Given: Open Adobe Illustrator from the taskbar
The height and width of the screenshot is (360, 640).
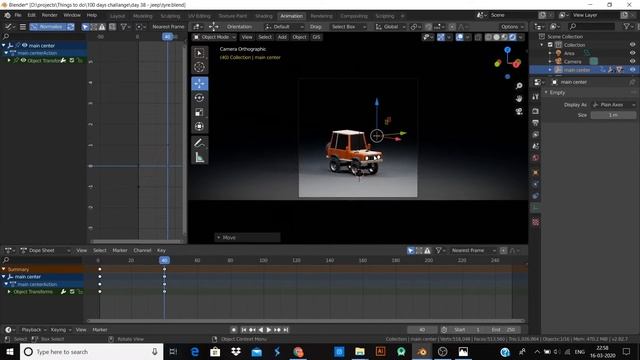Looking at the screenshot, I should tap(380, 351).
